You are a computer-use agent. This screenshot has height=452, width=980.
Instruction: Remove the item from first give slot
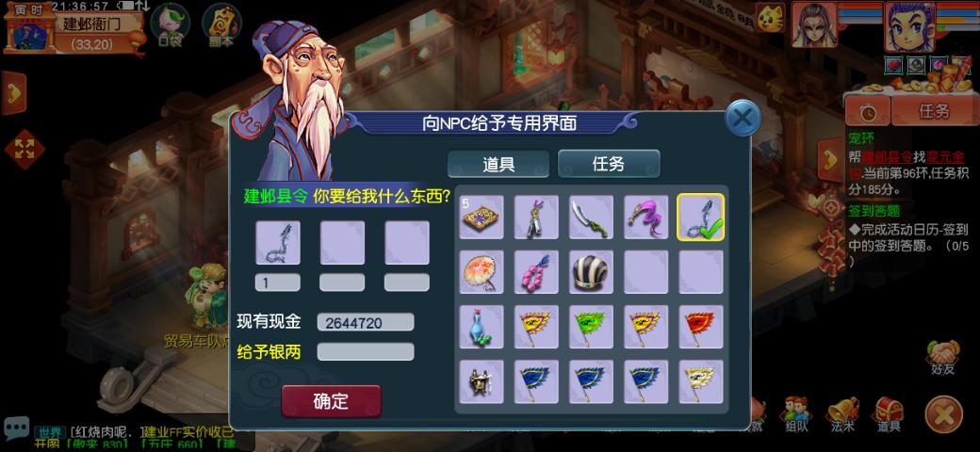(277, 242)
